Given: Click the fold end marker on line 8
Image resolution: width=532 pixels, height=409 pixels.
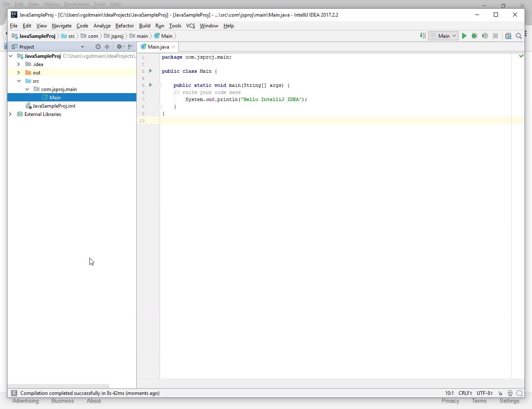Looking at the screenshot, I should [x=160, y=106].
